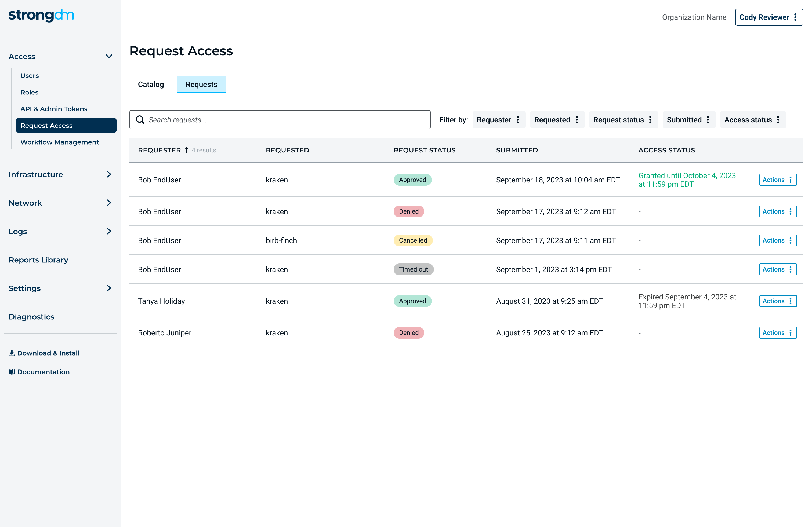Screen dimensions: 812x527
Task: Click 'August 25, 2023 at 9:12 am EDT'
Action: (x=549, y=333)
